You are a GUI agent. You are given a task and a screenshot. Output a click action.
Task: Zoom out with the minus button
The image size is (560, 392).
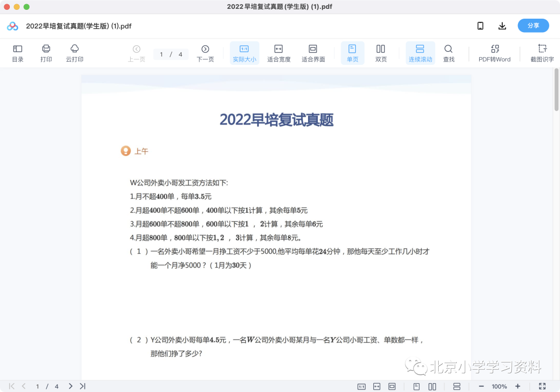(x=481, y=386)
